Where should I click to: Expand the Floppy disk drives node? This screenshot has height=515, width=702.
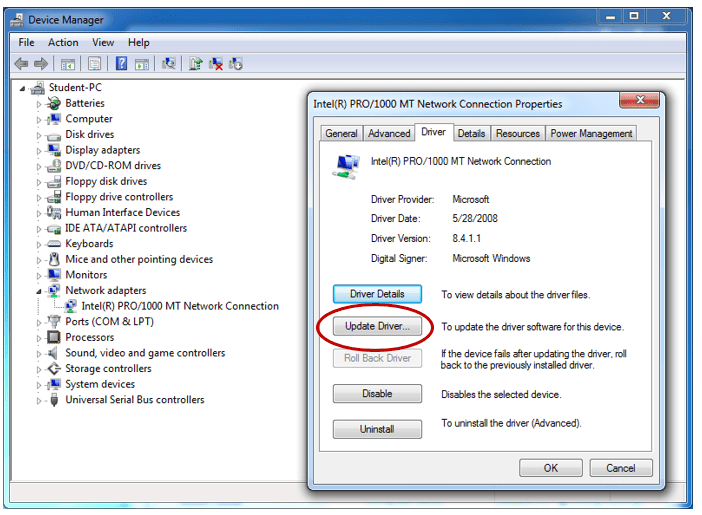39,182
